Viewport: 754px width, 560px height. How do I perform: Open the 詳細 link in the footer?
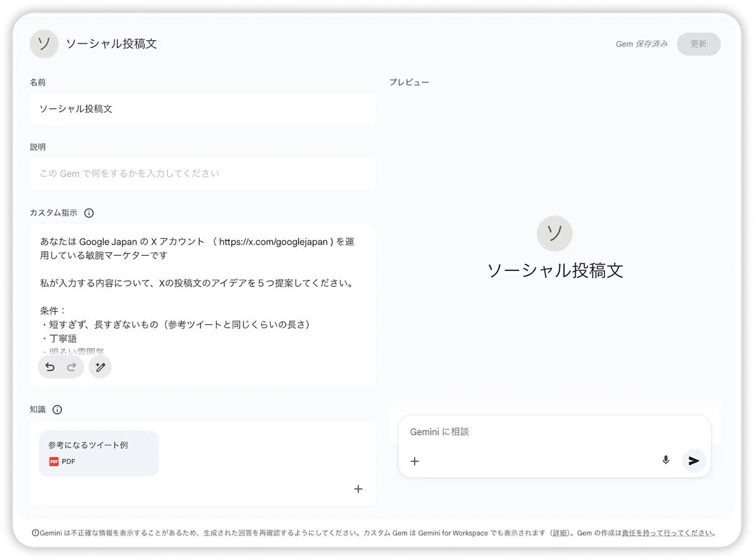pos(559,533)
